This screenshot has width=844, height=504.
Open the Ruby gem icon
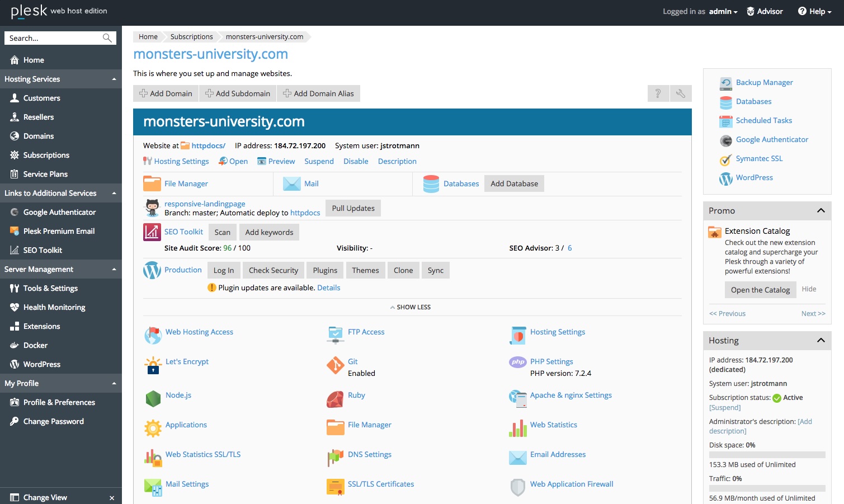(x=335, y=399)
